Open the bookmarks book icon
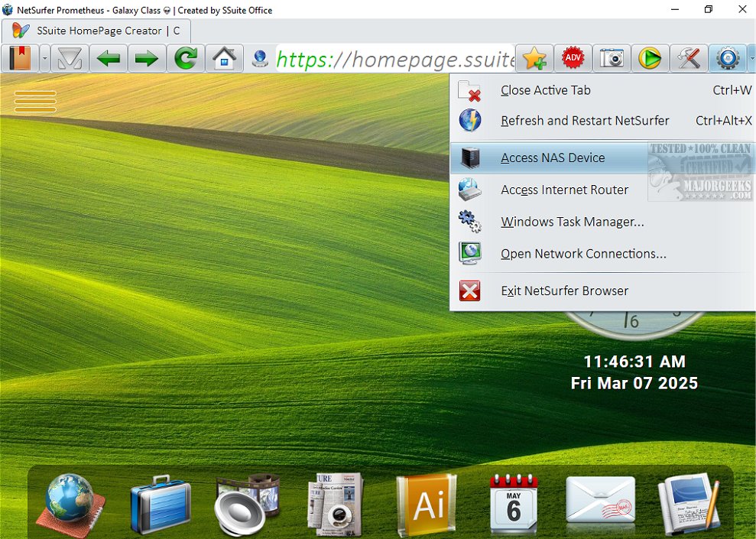This screenshot has height=539, width=756. click(20, 58)
